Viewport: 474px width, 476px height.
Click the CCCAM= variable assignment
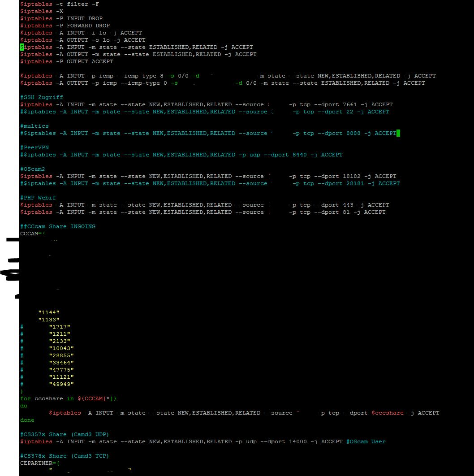pyautogui.click(x=32, y=234)
